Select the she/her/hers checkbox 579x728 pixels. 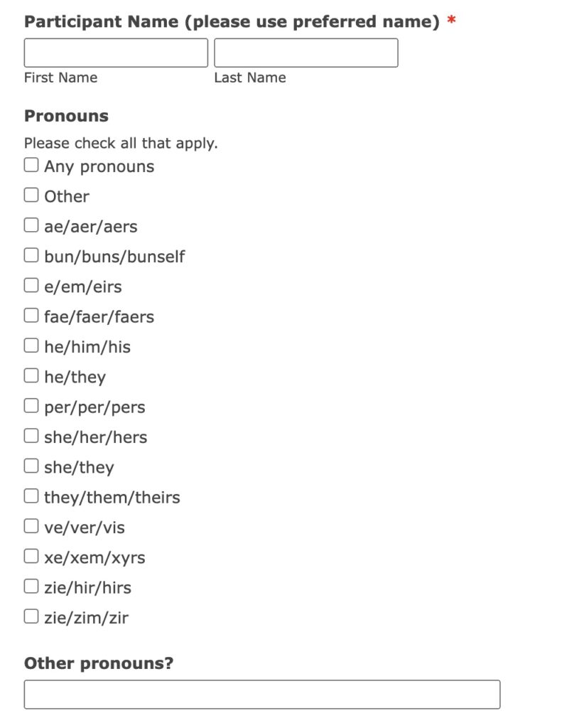[x=31, y=437]
